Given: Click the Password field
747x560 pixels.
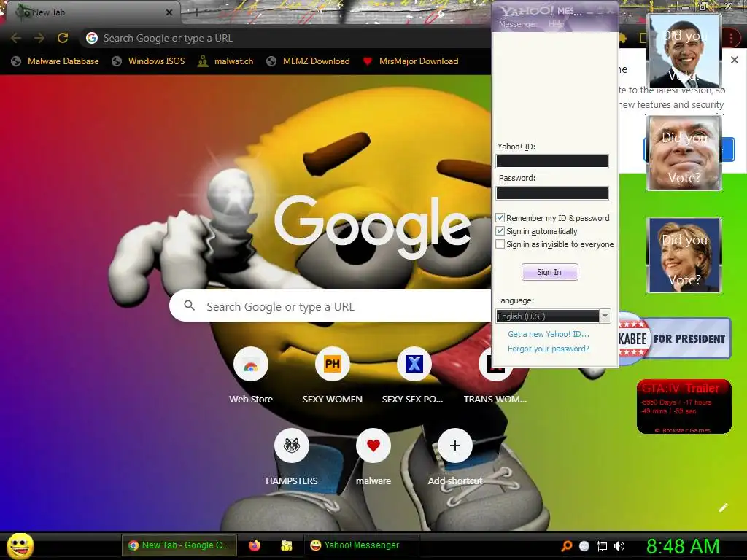Looking at the screenshot, I should 552,192.
